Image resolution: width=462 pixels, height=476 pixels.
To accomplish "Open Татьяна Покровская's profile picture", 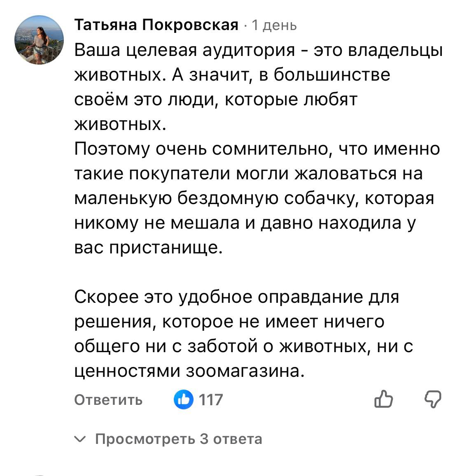I will click(40, 40).
